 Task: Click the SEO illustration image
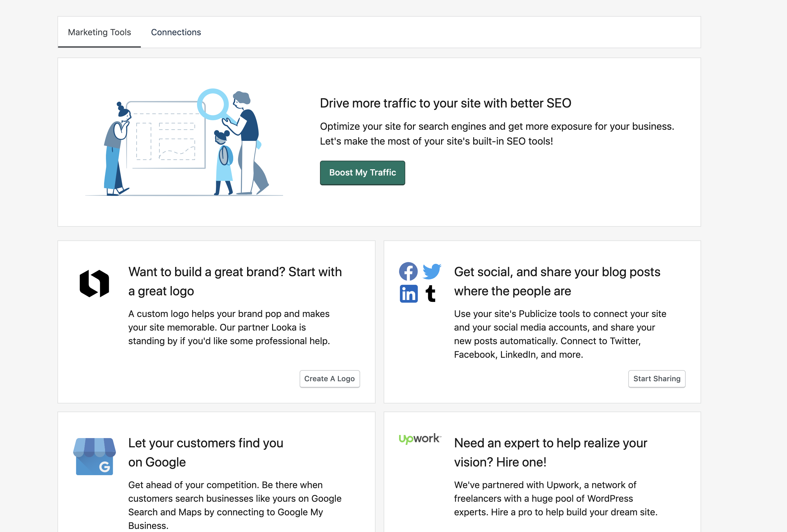point(184,142)
